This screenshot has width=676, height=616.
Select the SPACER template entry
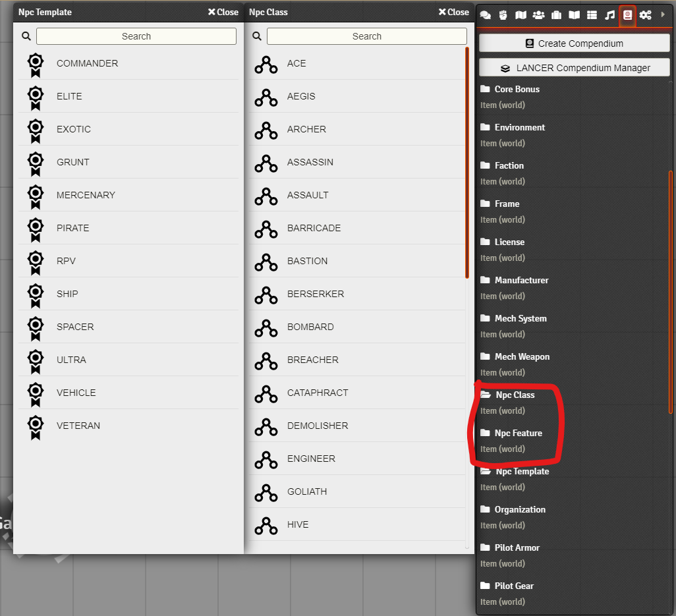click(x=128, y=327)
